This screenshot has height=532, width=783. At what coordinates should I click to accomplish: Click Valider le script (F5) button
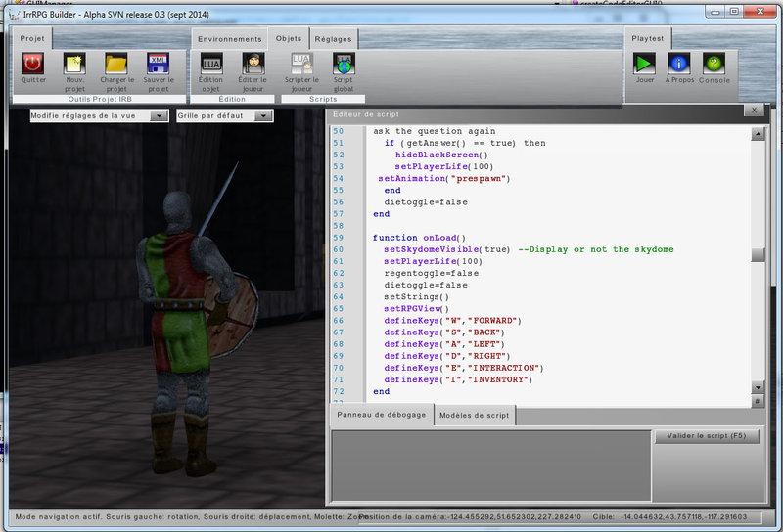pos(706,436)
